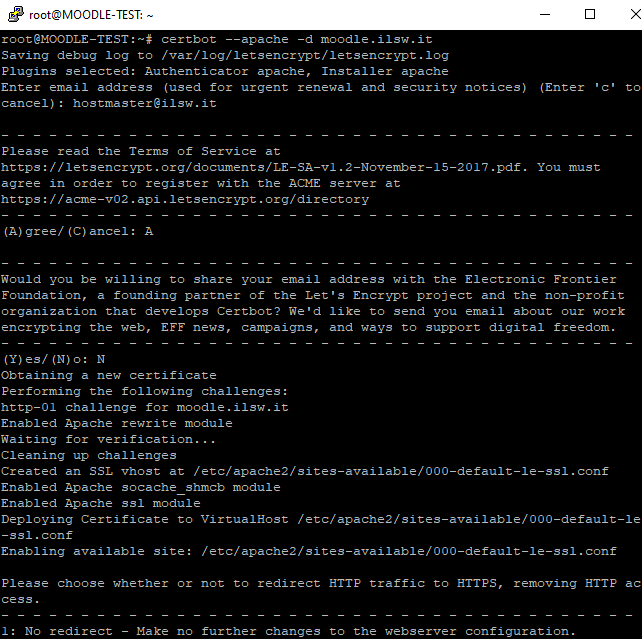Click the line 'Obtaining a new certificate'
Viewport: 643px width, 639px height.
click(109, 375)
